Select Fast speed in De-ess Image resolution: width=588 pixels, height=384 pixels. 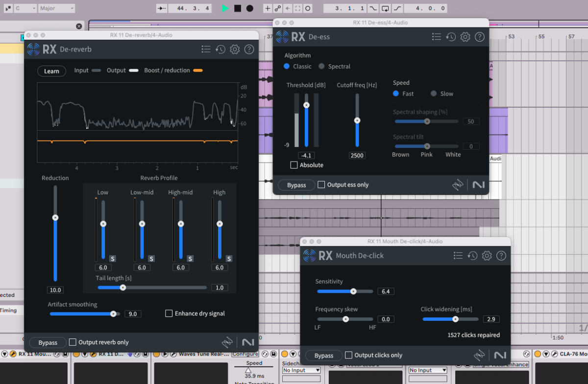point(396,94)
